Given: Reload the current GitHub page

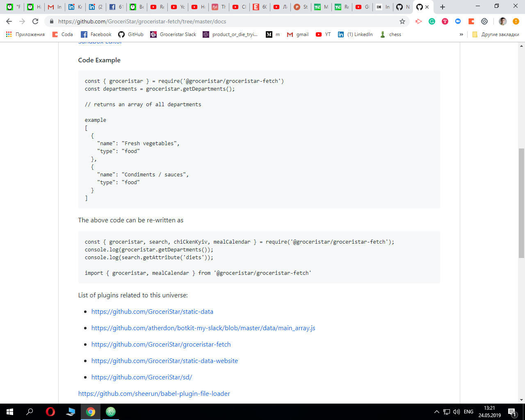Looking at the screenshot, I should click(35, 21).
